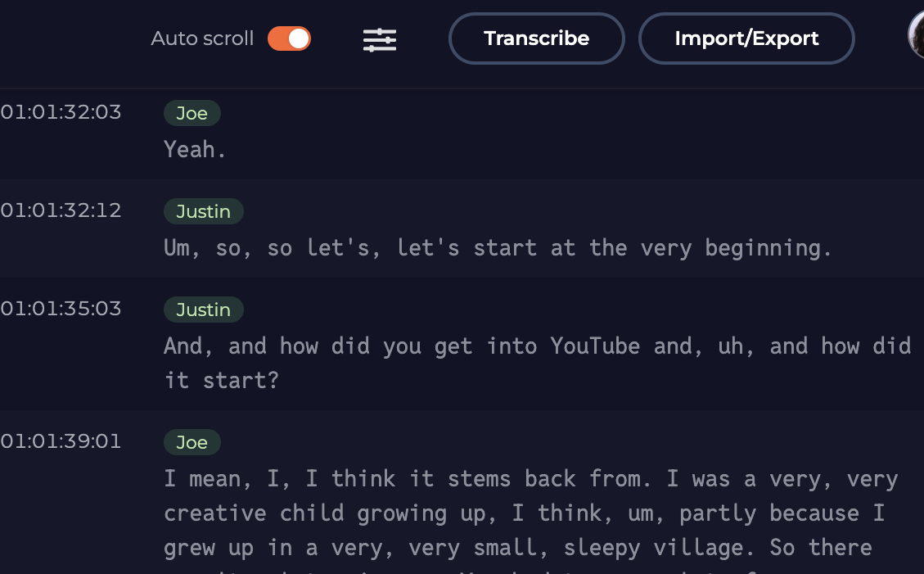924x574 pixels.
Task: Click Joe speaker tag above "Yeah."
Action: pyautogui.click(x=192, y=113)
